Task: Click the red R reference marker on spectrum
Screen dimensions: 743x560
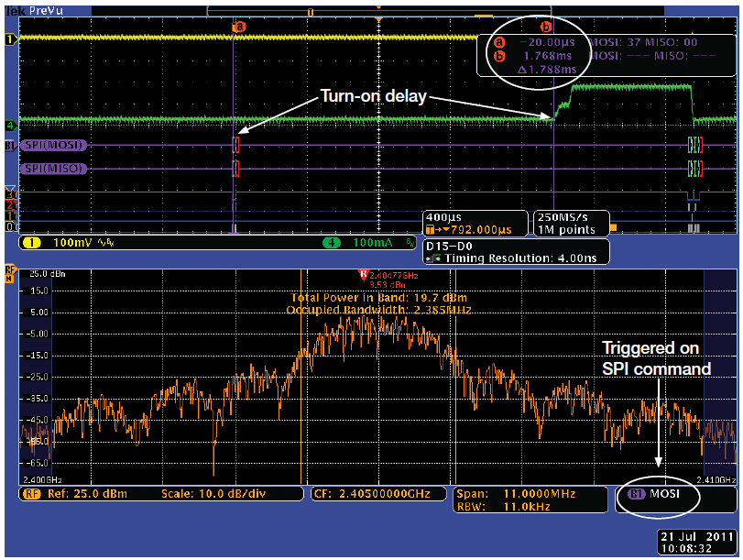Action: pyautogui.click(x=364, y=273)
